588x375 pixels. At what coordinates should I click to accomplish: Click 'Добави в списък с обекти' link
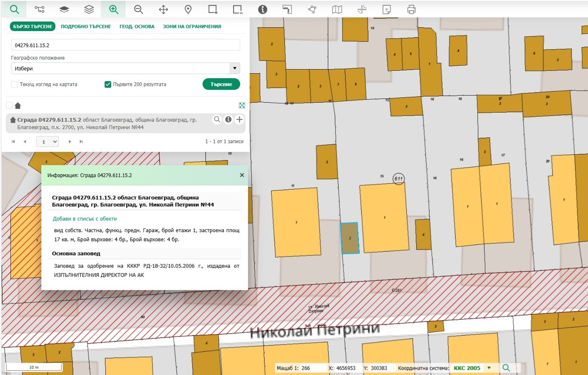click(x=85, y=219)
